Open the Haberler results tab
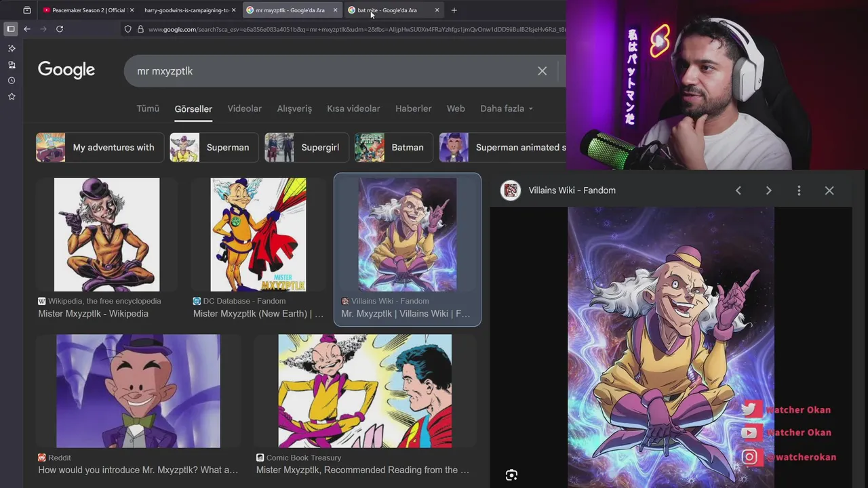 coord(413,108)
